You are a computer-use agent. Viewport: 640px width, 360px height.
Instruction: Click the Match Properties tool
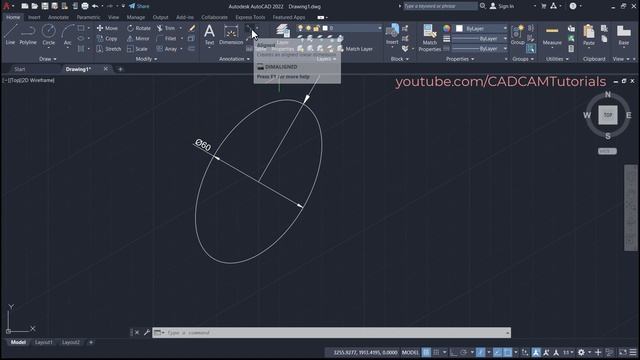click(429, 38)
